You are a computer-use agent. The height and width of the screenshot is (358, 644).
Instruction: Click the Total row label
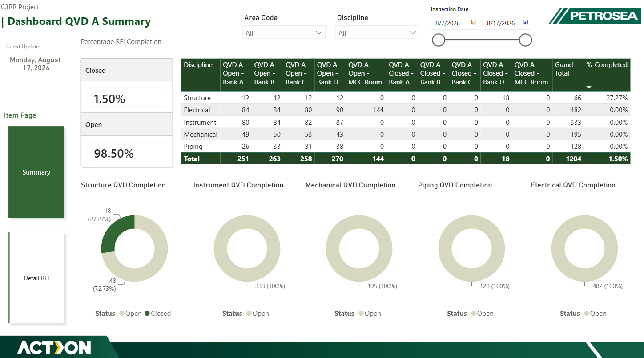pyautogui.click(x=192, y=159)
